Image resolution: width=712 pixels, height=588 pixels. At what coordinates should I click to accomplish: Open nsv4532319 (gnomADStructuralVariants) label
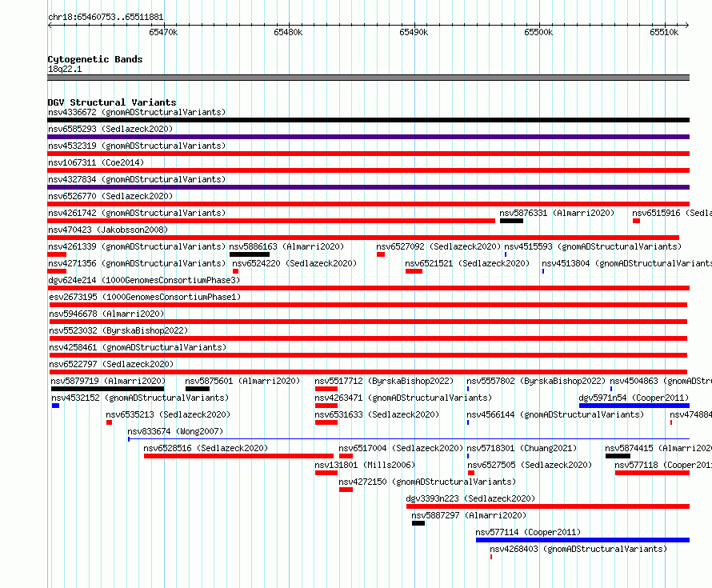point(137,146)
